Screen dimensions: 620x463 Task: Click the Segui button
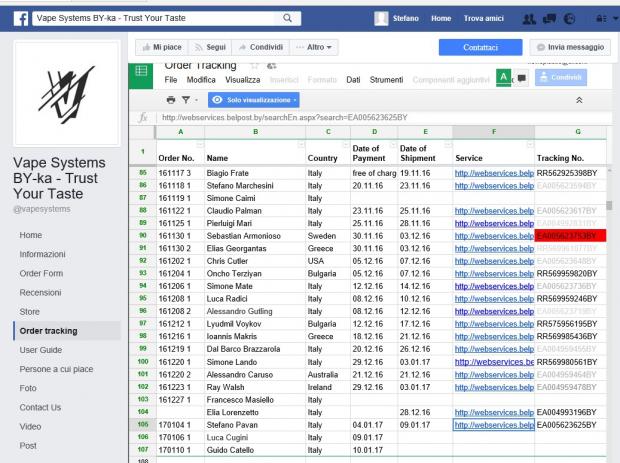tap(210, 47)
